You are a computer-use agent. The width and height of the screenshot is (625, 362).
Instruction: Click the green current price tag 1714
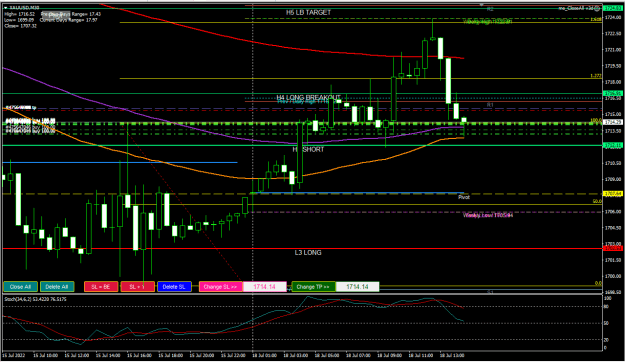pyautogui.click(x=613, y=122)
